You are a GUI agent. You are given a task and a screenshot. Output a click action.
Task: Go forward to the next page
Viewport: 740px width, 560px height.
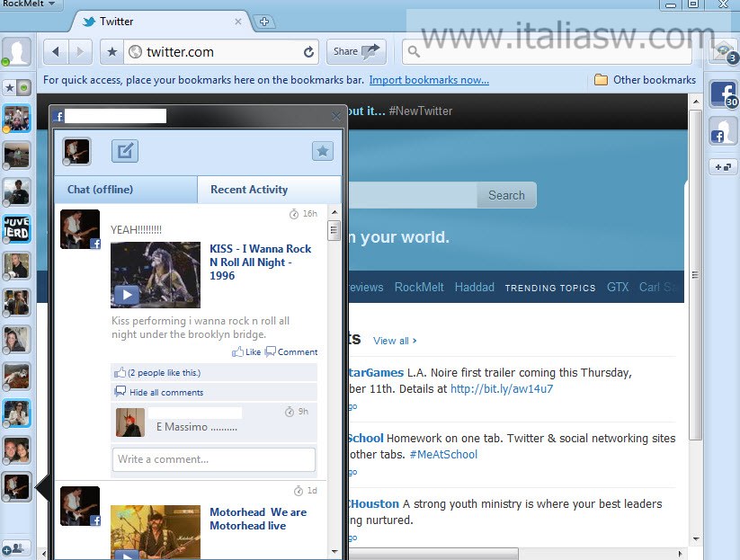(x=80, y=51)
